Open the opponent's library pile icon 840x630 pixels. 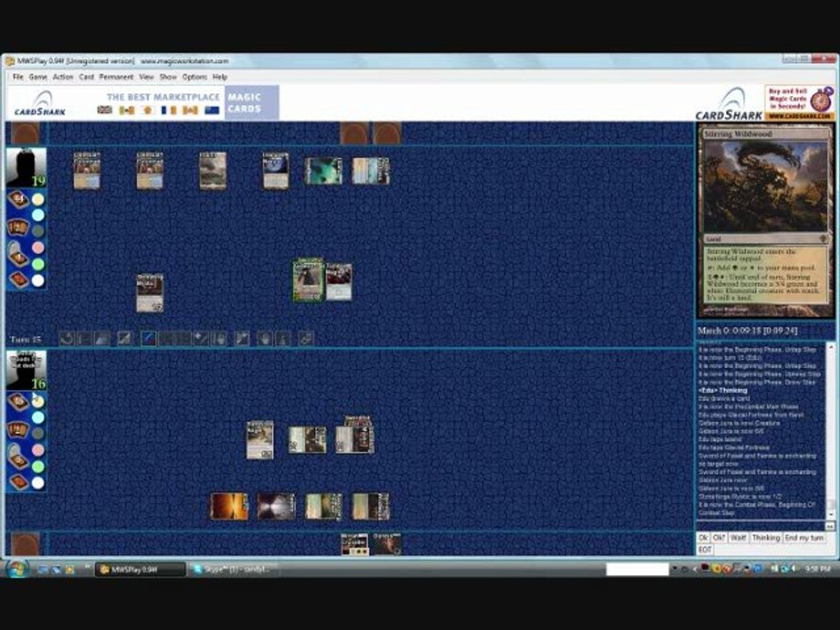tap(17, 199)
